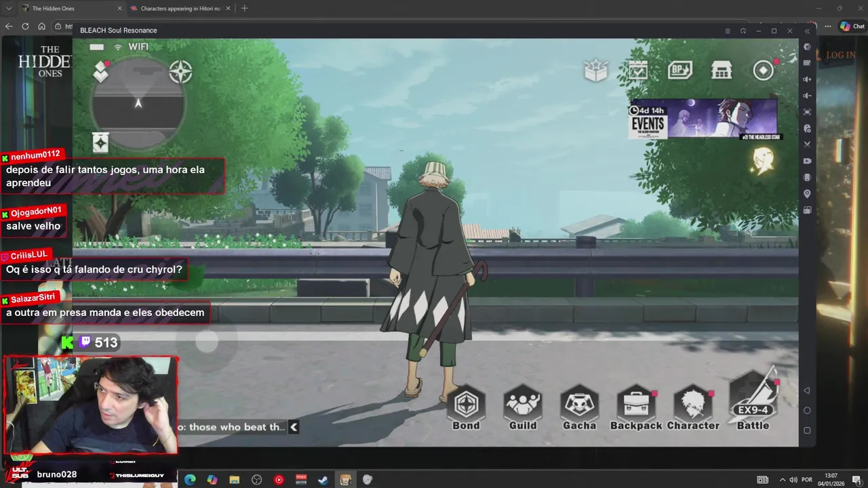Click emulator volume down icon
868x488 pixels.
click(x=807, y=96)
